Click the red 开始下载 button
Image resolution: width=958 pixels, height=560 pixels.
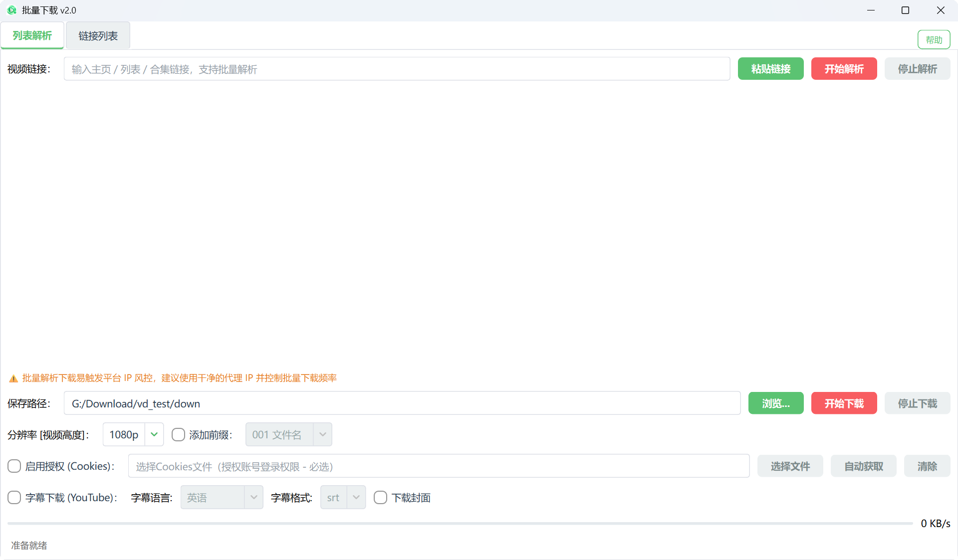[844, 403]
